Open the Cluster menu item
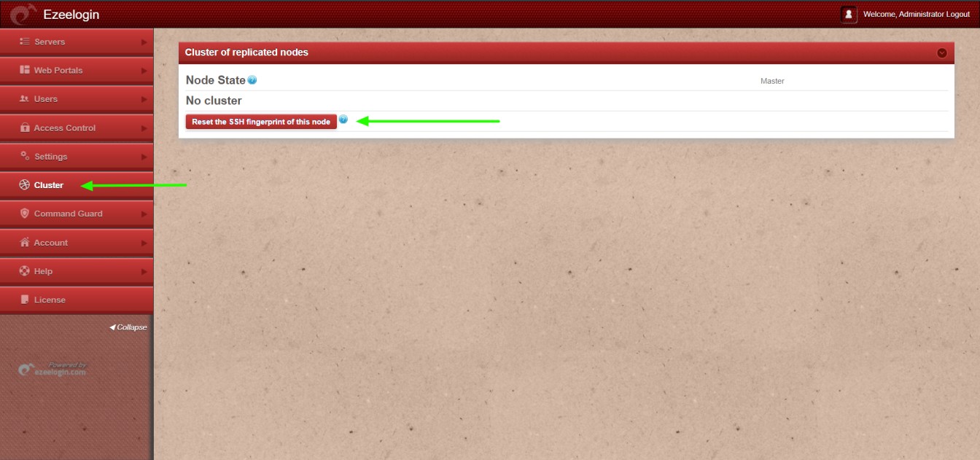The height and width of the screenshot is (460, 980). [77, 185]
